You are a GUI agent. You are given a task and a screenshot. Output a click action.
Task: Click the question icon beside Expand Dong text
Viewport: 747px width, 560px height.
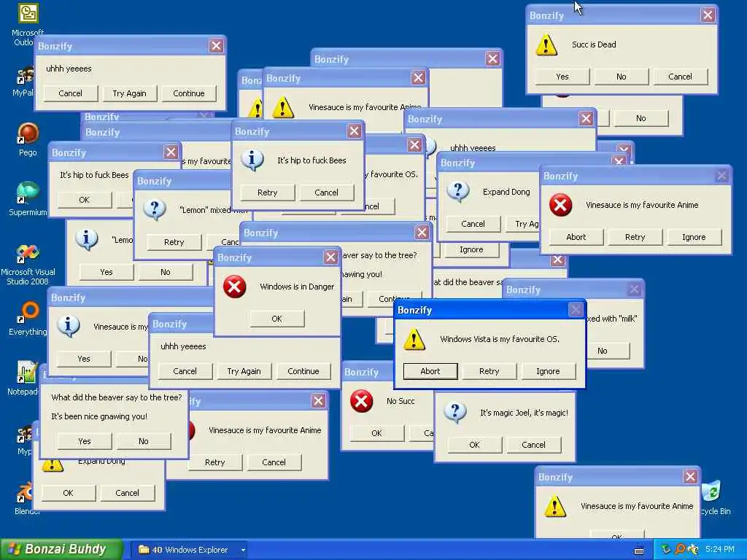(x=458, y=192)
